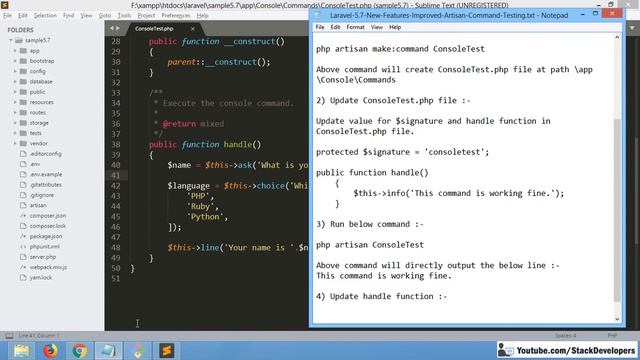Image resolution: width=640 pixels, height=360 pixels.
Task: Open Sublime's File menu
Action: click(x=7, y=16)
